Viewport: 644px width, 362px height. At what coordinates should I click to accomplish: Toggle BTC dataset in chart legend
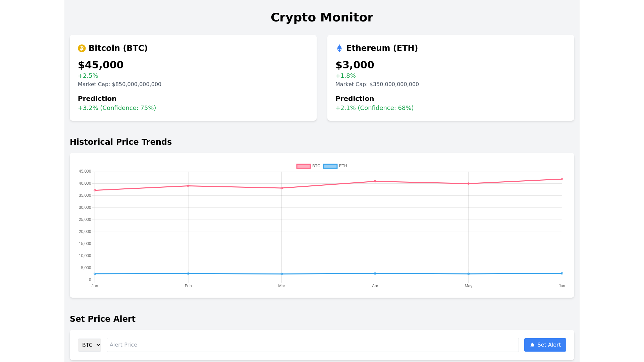pyautogui.click(x=316, y=166)
